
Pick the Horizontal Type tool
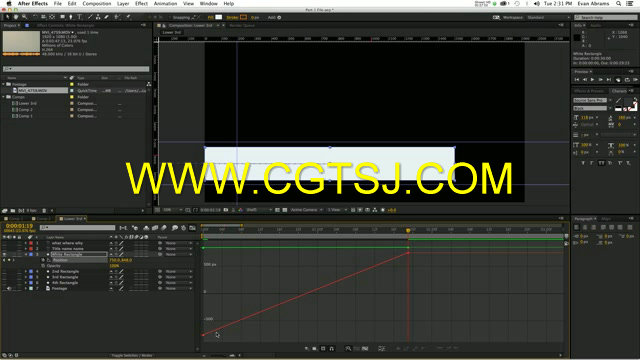coord(80,17)
